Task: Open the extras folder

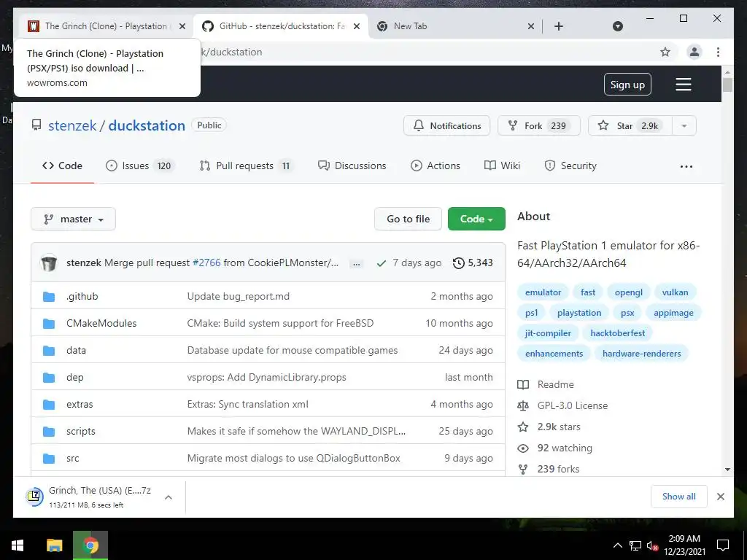Action: [x=80, y=404]
